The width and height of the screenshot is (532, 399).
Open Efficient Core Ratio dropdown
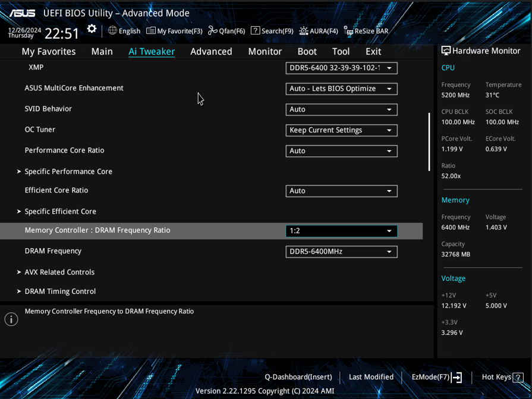(341, 191)
